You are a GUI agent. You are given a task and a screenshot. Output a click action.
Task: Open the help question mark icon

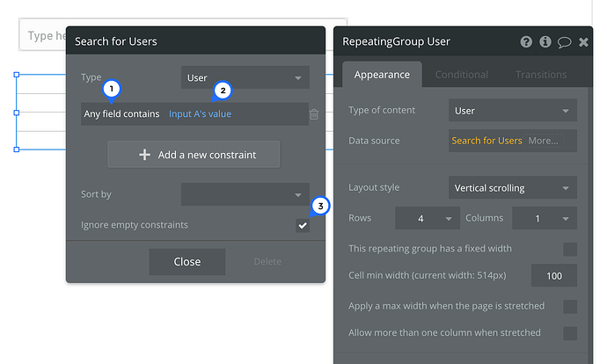click(x=526, y=41)
